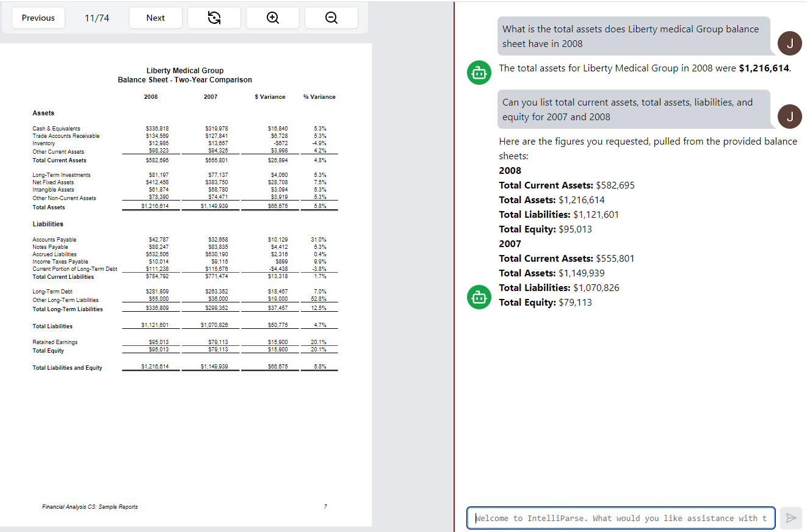Click the zoom out magnifier icon
This screenshot has height=532, width=807.
pos(331,18)
